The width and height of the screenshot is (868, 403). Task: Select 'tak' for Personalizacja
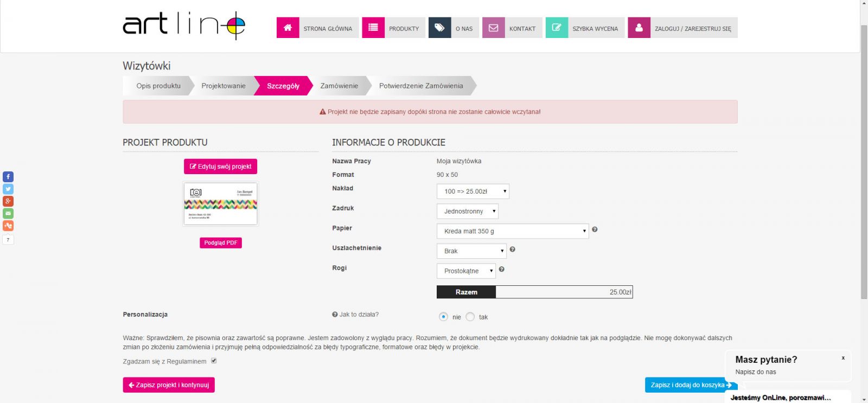470,317
